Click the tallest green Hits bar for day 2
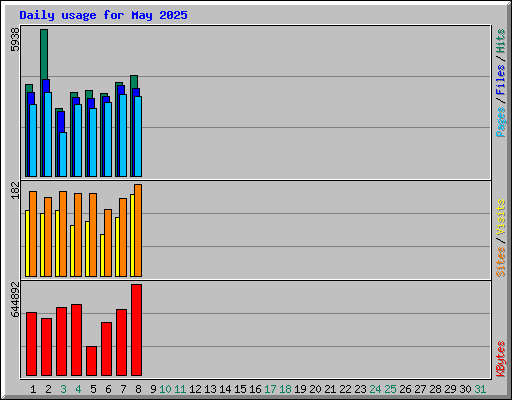Screen dimensions: 512x400 (44, 53)
